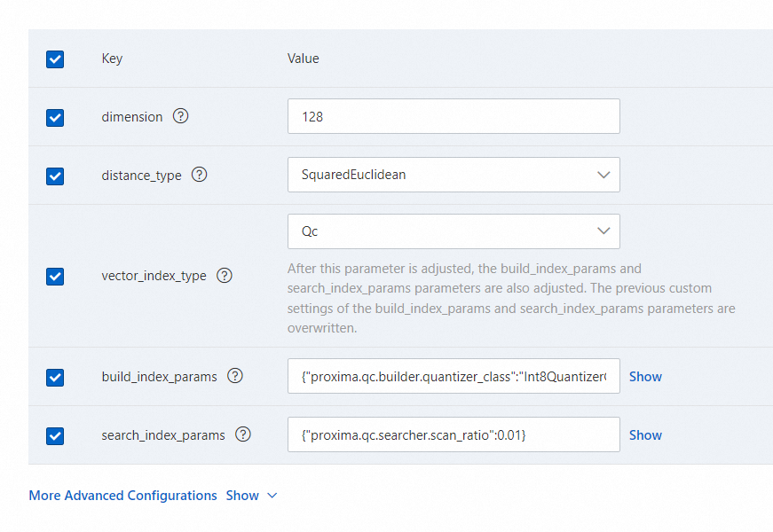
Task: Open the Qc vector index dropdown
Action: click(454, 231)
